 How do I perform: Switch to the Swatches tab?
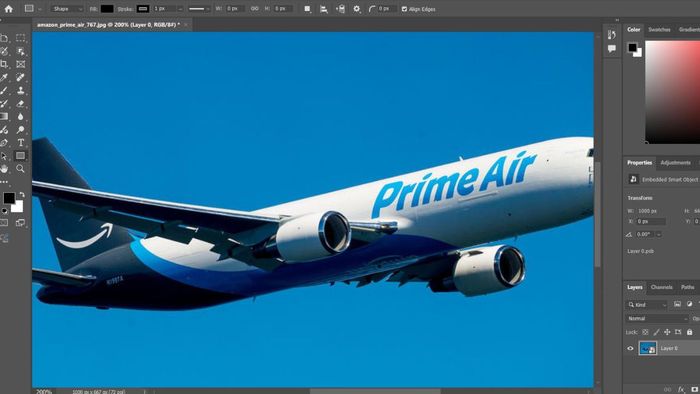(659, 29)
